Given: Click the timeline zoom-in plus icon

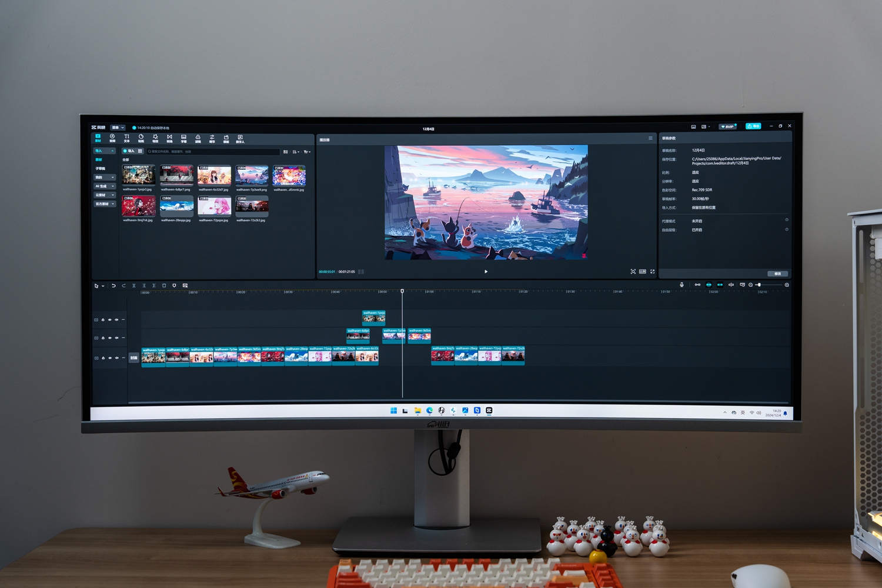Looking at the screenshot, I should (x=787, y=285).
